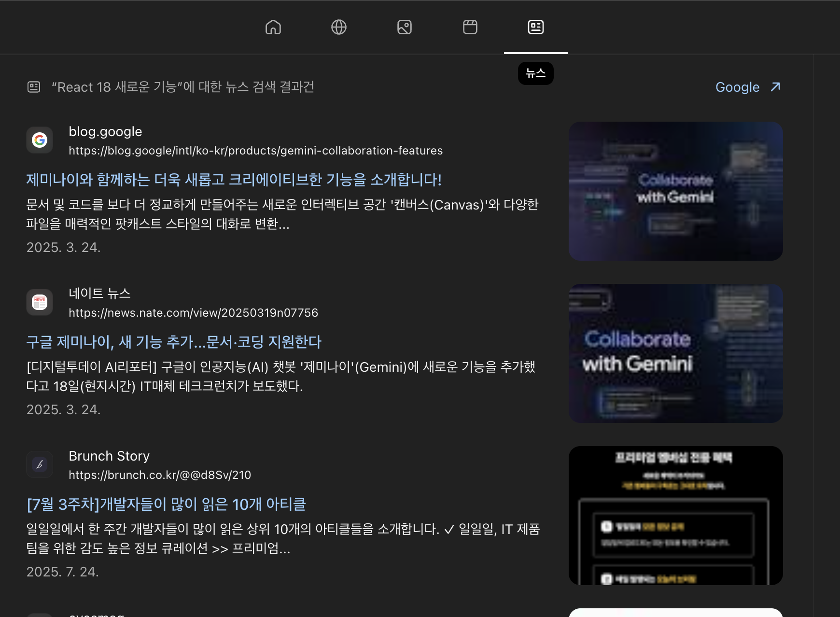Click the blog.google URL text
This screenshot has width=840, height=617.
(x=256, y=151)
